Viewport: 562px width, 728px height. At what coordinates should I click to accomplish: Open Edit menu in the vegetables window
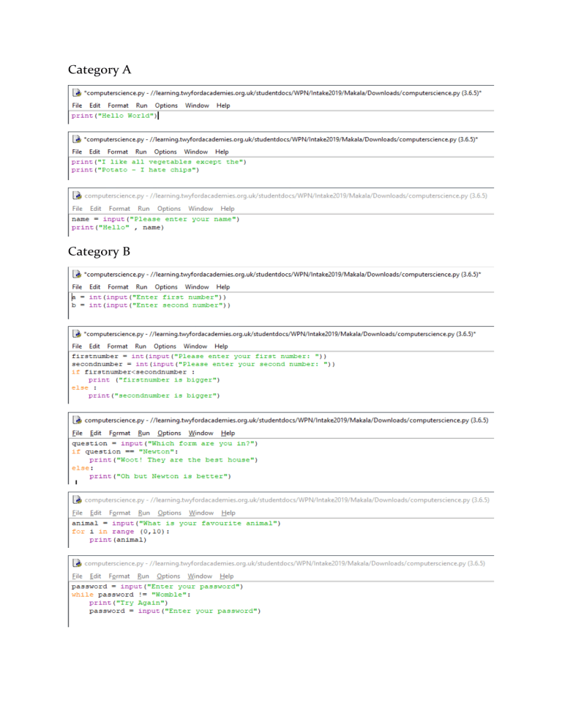click(94, 152)
